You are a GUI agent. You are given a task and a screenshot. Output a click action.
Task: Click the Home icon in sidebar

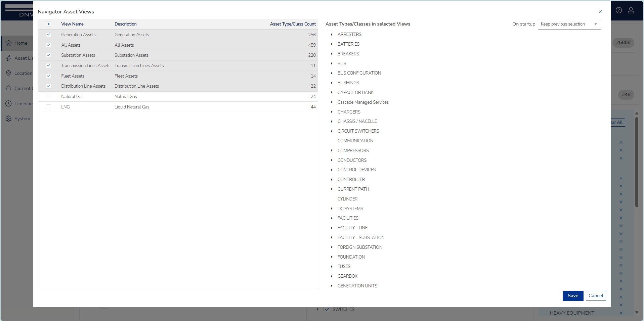coord(9,43)
